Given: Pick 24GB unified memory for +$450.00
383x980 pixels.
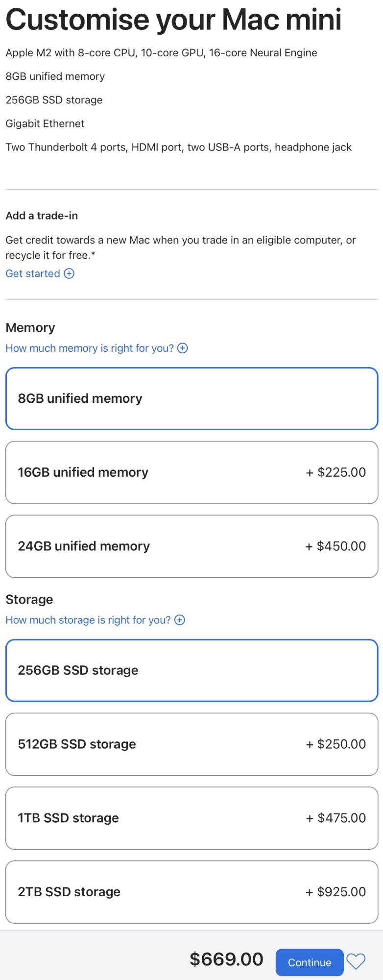Looking at the screenshot, I should (191, 546).
